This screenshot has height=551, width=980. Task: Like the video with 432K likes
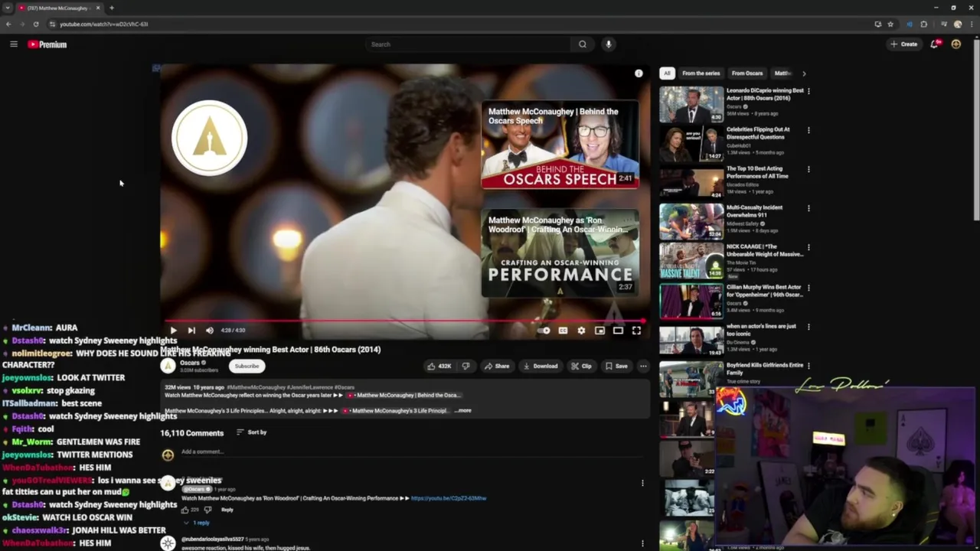[439, 367]
